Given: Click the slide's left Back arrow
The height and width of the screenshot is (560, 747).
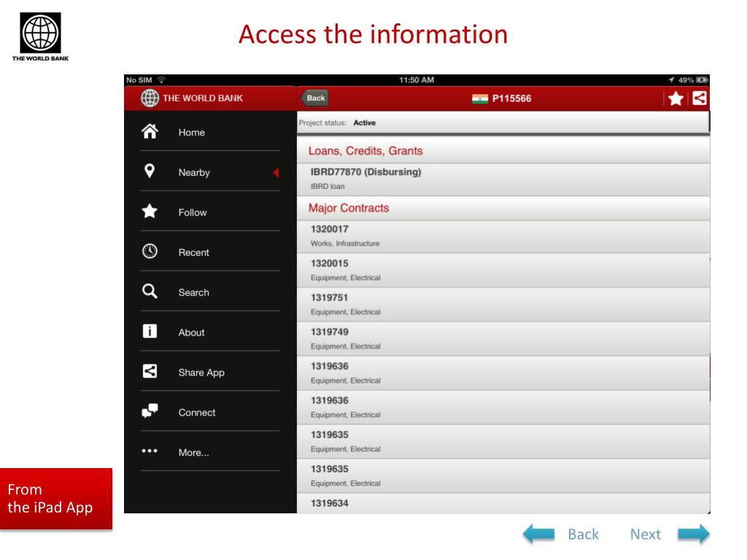Looking at the screenshot, I should [539, 534].
